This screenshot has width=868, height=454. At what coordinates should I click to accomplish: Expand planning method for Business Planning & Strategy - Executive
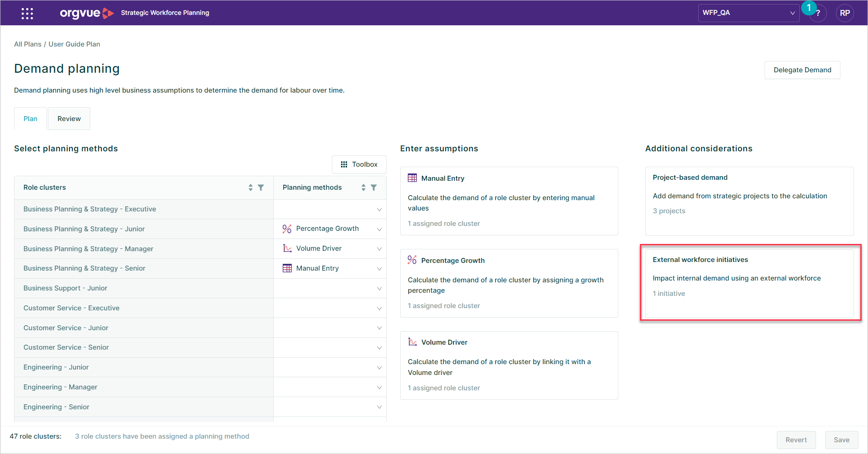379,210
